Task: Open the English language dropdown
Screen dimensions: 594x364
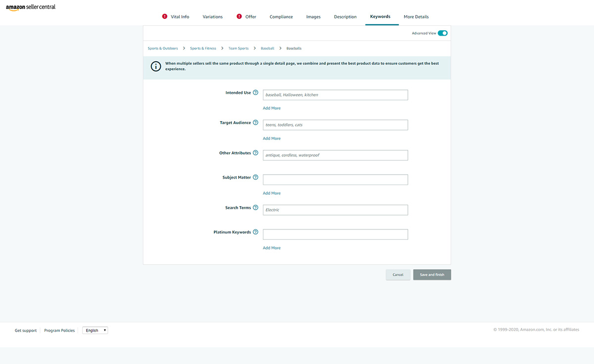Action: point(95,330)
